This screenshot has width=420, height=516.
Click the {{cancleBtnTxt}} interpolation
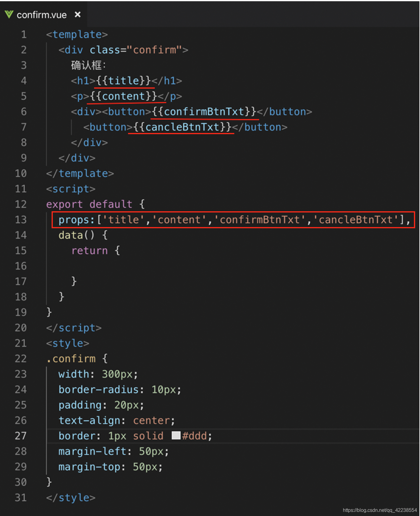click(x=182, y=127)
